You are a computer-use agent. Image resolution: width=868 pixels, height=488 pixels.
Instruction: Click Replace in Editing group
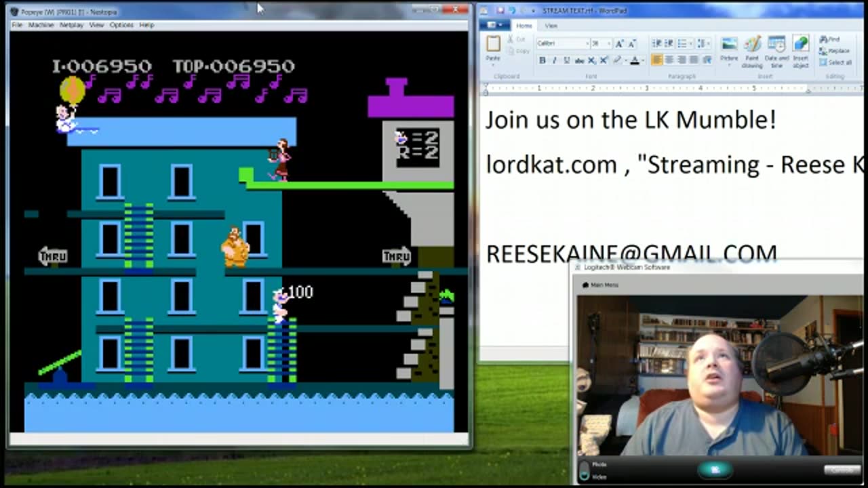834,51
